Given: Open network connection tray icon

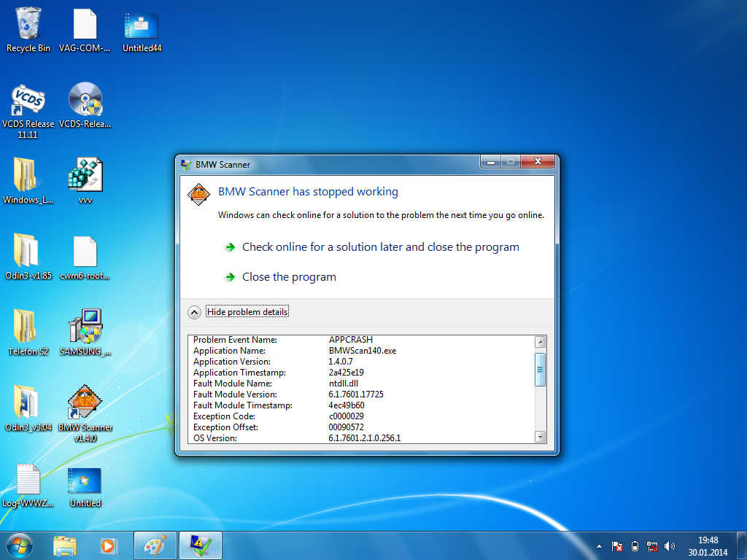Looking at the screenshot, I should [x=652, y=546].
